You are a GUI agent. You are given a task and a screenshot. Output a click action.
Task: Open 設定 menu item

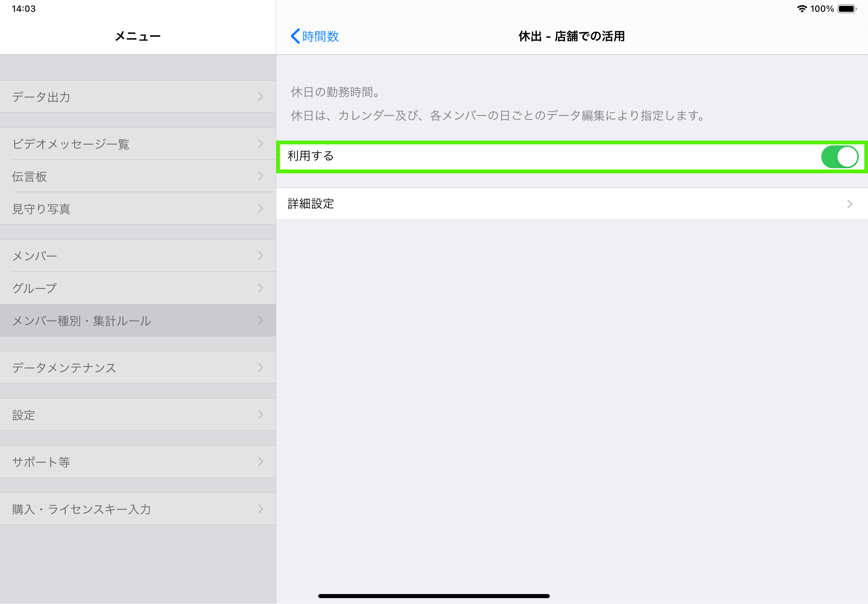138,415
